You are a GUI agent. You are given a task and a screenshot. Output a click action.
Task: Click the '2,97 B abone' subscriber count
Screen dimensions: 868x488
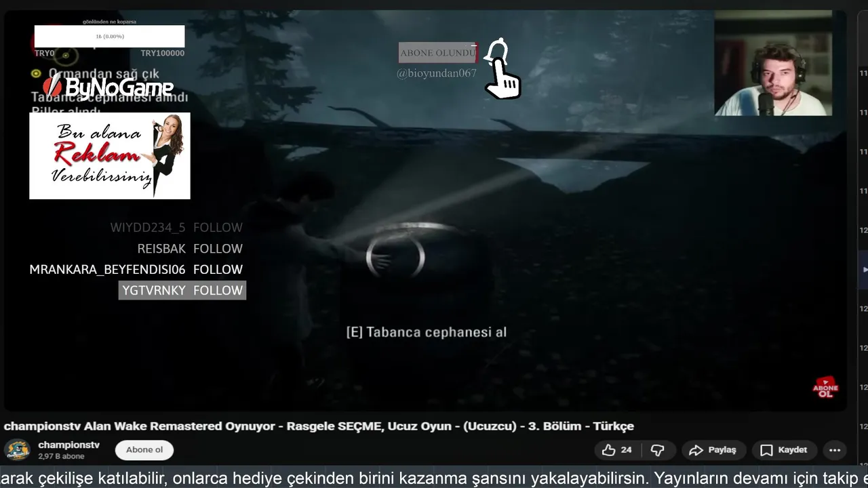(x=61, y=457)
